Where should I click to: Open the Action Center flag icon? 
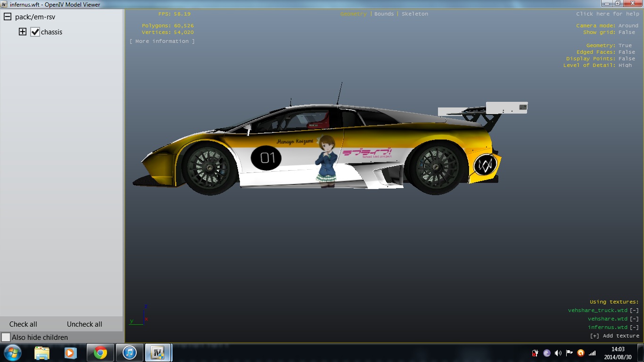[570, 353]
